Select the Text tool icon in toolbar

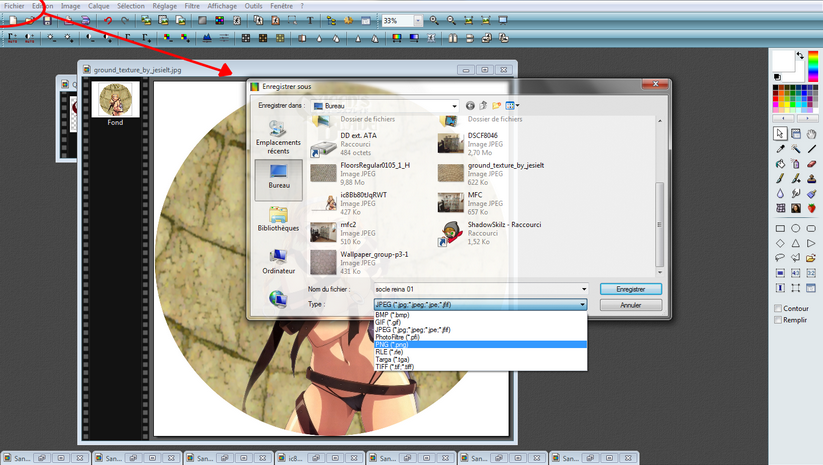[310, 20]
